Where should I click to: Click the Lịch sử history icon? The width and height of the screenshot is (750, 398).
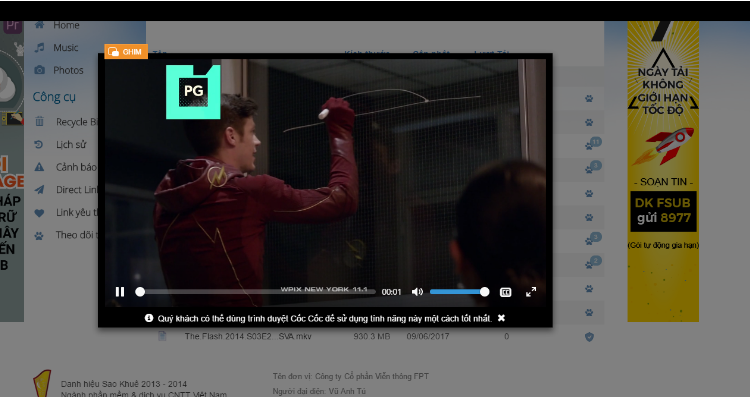(x=39, y=144)
